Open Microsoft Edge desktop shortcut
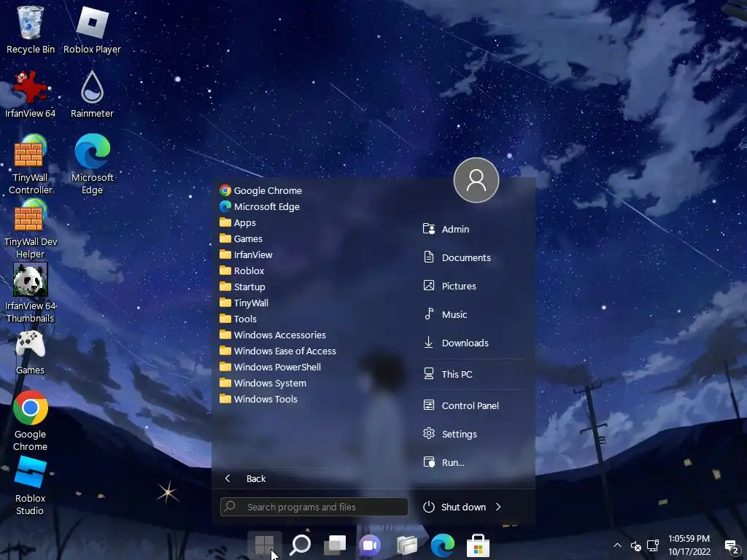This screenshot has width=747, height=560. click(x=92, y=164)
